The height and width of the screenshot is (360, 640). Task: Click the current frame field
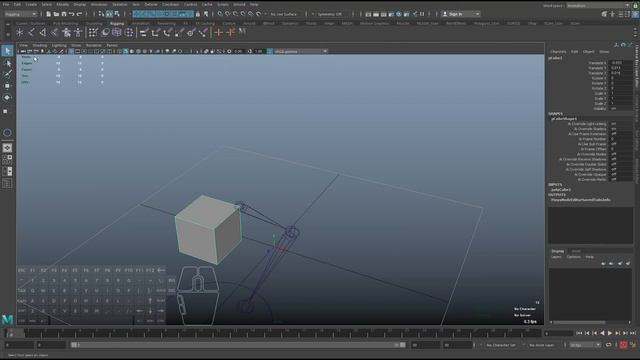point(558,333)
